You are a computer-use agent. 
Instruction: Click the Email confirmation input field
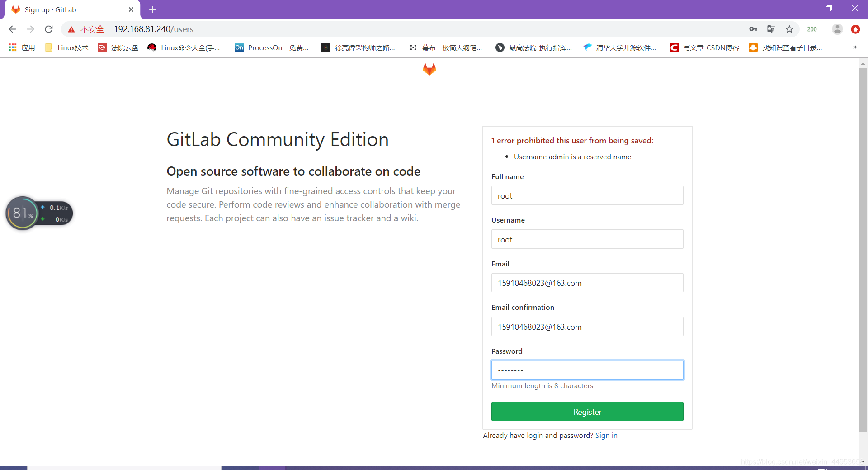pyautogui.click(x=587, y=327)
